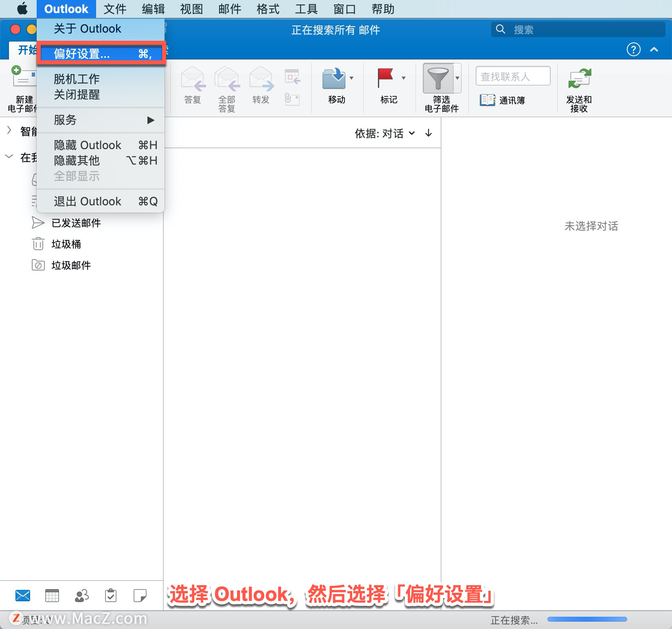Switch to Notes view icon
This screenshot has width=672, height=629.
pyautogui.click(x=140, y=596)
